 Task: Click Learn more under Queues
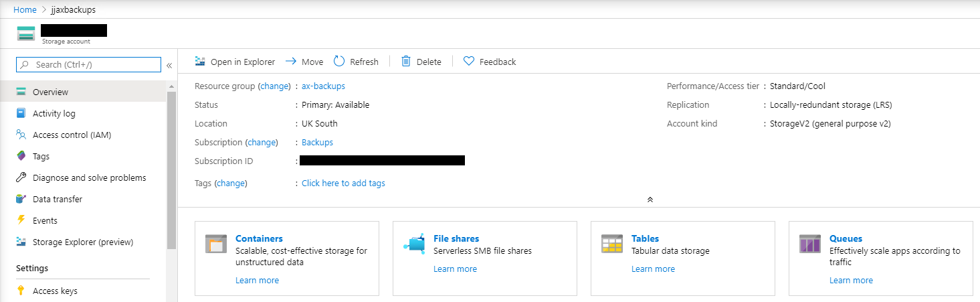[x=851, y=280]
